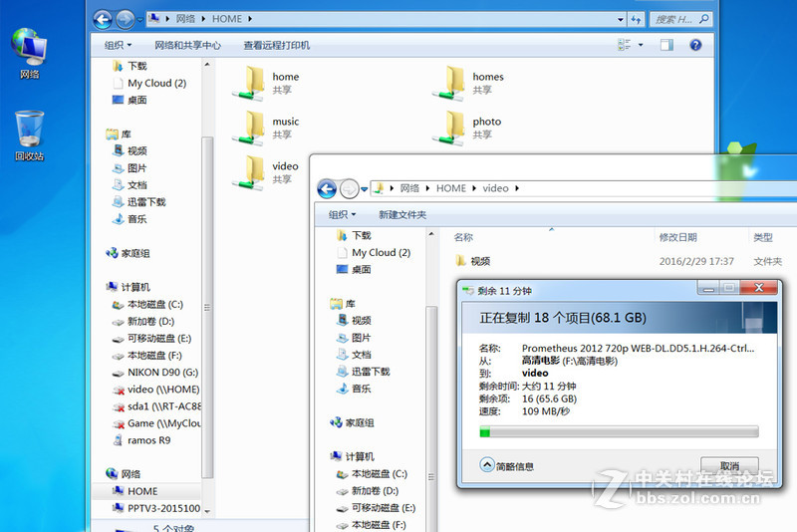Select 桌面 in HOME window sidebar
The width and height of the screenshot is (797, 532).
click(x=130, y=100)
